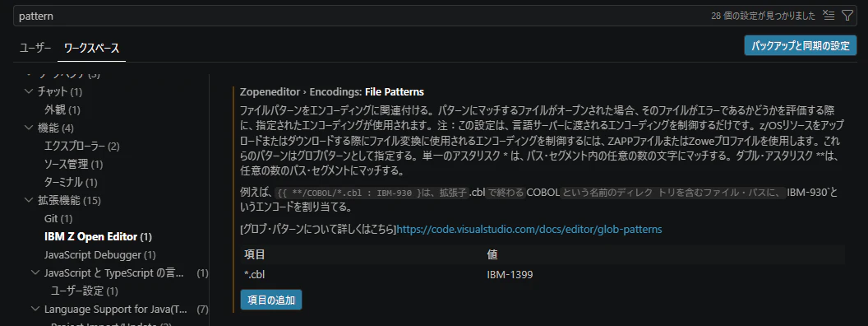Select Git (1) in the tree
Screen dimensions: 868x326
point(58,218)
